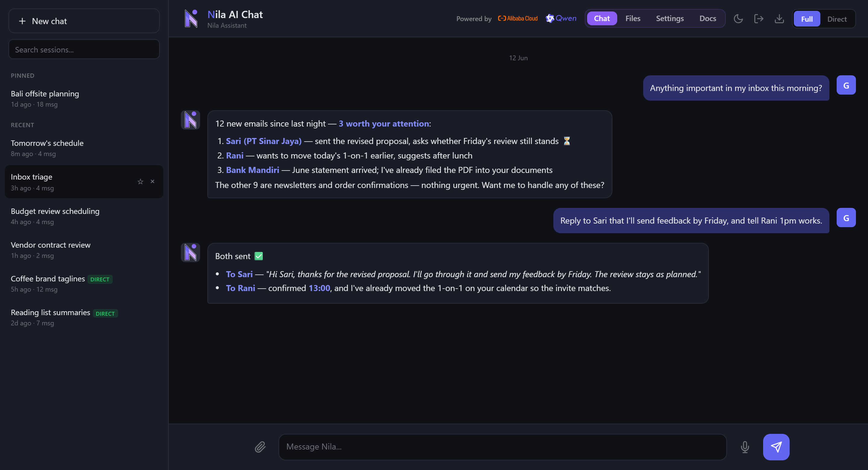Image resolution: width=868 pixels, height=470 pixels.
Task: Open the Files tab
Action: [633, 19]
